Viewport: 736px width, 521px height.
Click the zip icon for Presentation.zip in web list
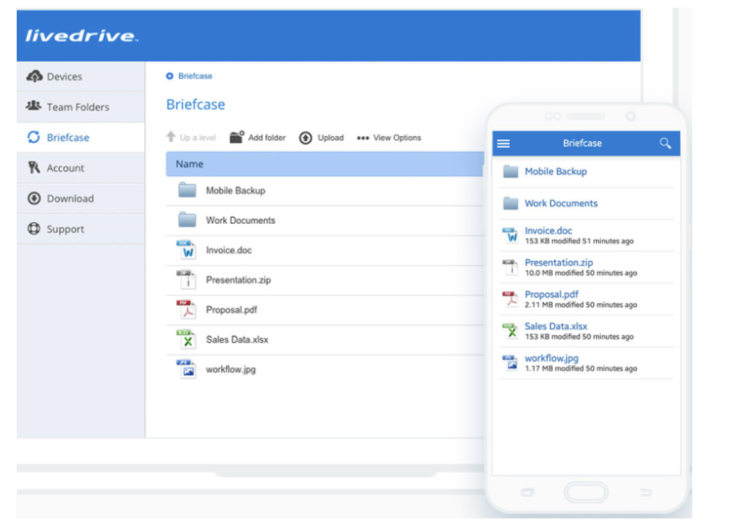[186, 279]
